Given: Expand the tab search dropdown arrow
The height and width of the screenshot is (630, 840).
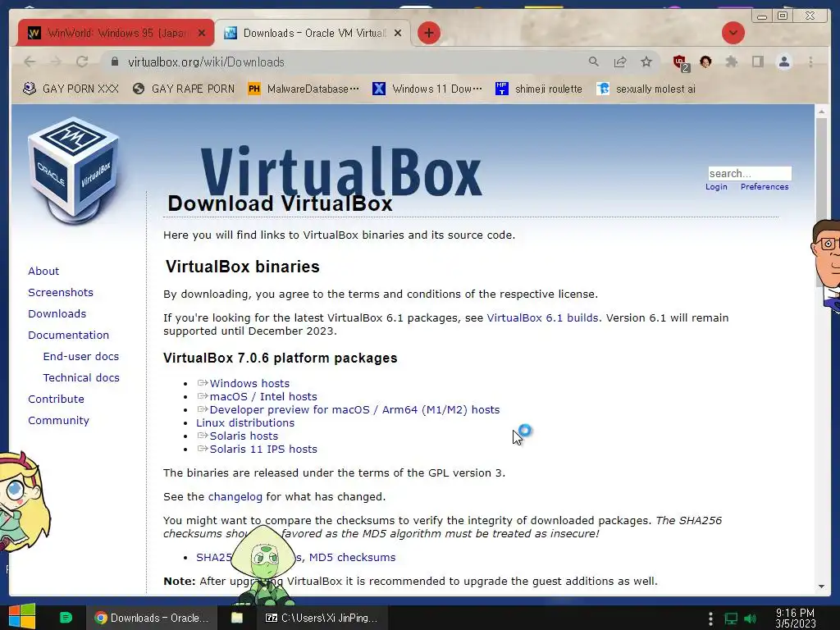Looking at the screenshot, I should [x=733, y=33].
